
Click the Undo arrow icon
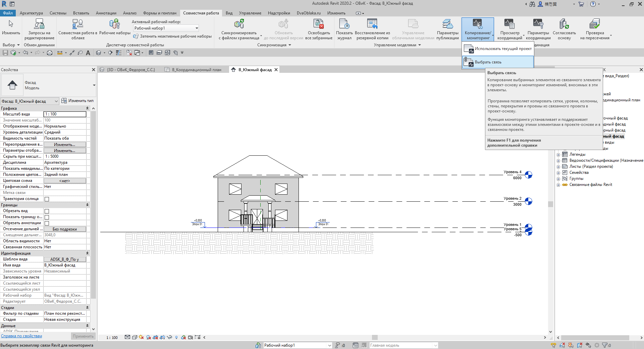(x=25, y=53)
